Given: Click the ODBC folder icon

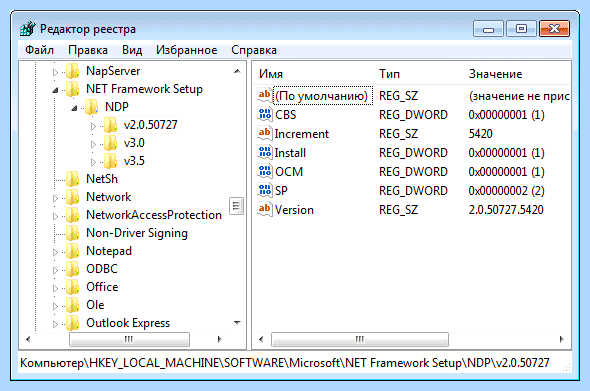Looking at the screenshot, I should point(72,269).
